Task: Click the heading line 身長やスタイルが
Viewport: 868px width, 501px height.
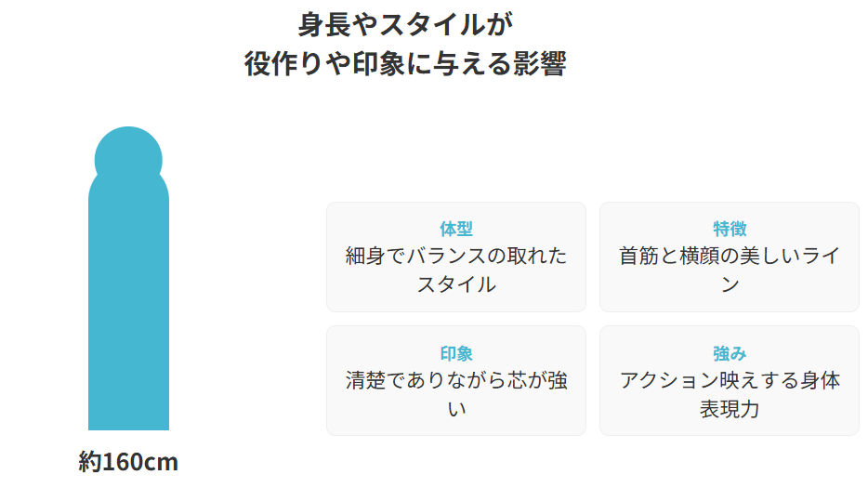Action: [405, 23]
